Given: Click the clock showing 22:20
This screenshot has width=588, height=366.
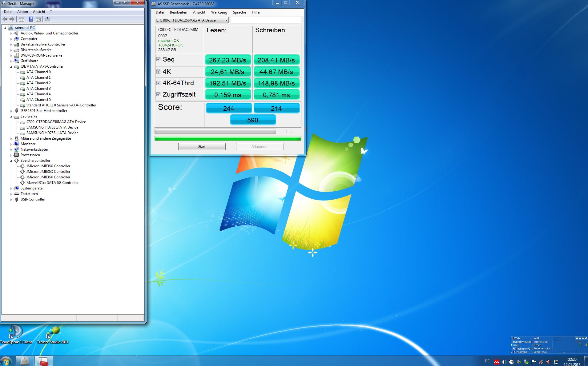Looking at the screenshot, I should [x=572, y=360].
